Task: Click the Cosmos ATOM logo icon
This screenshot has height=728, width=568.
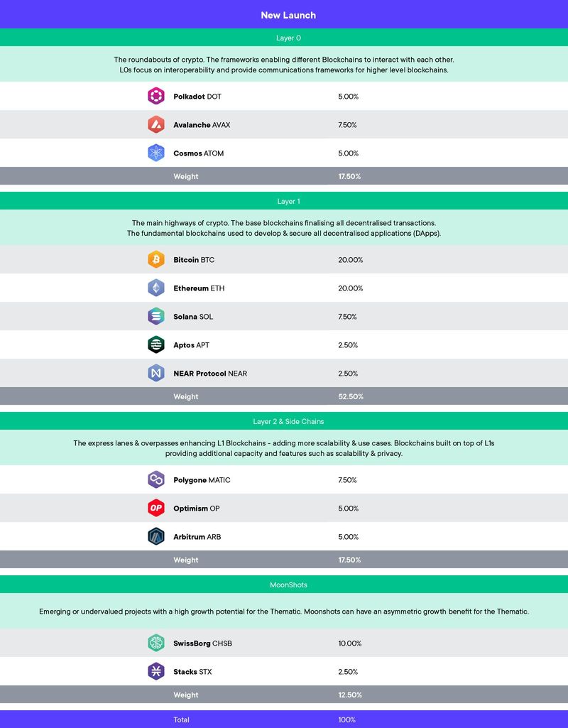Action: [x=156, y=153]
